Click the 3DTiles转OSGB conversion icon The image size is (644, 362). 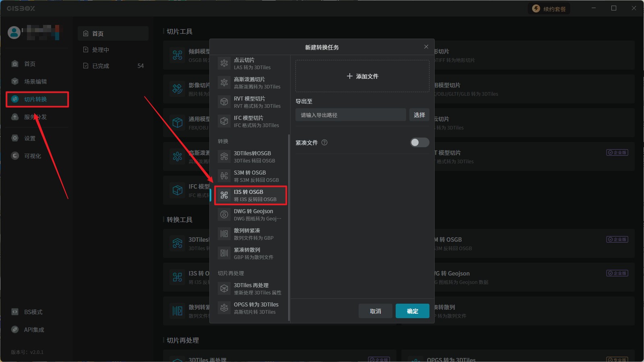224,156
